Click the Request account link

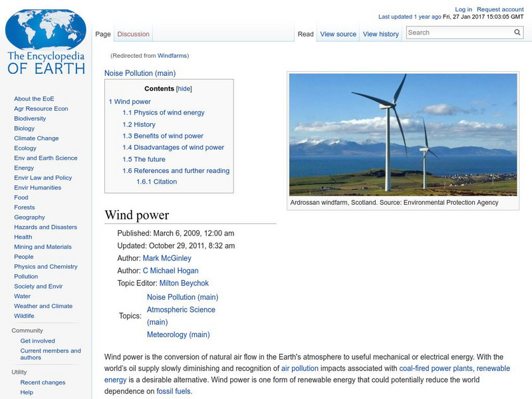(x=501, y=10)
